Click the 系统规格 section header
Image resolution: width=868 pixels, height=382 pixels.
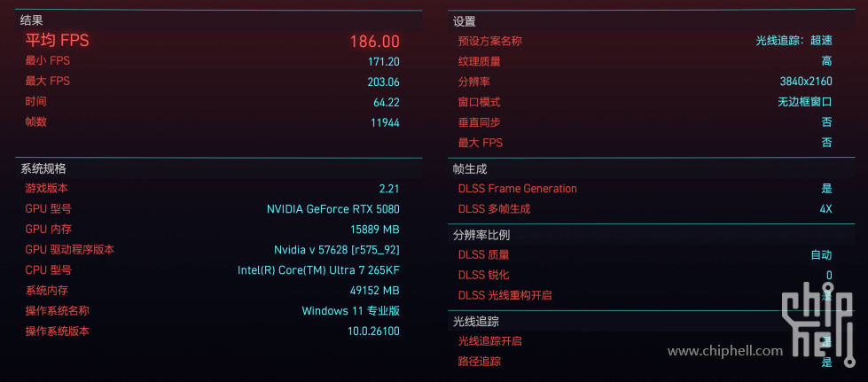coord(43,169)
